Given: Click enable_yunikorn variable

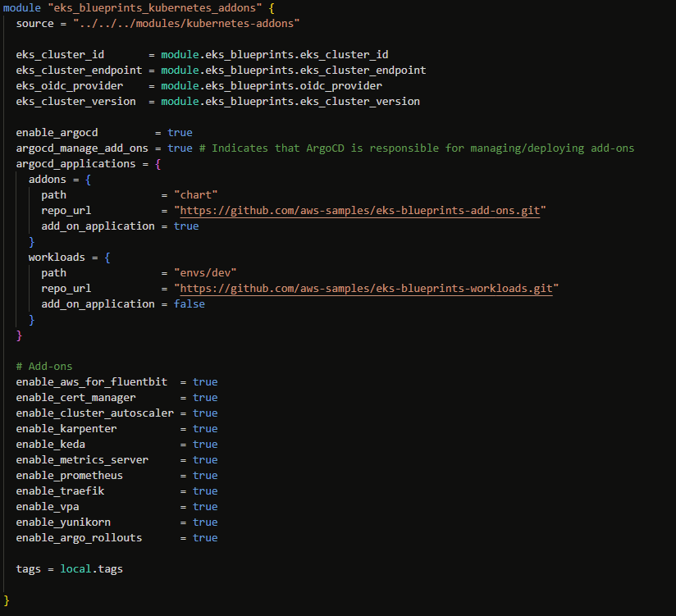Looking at the screenshot, I should click(x=63, y=522).
